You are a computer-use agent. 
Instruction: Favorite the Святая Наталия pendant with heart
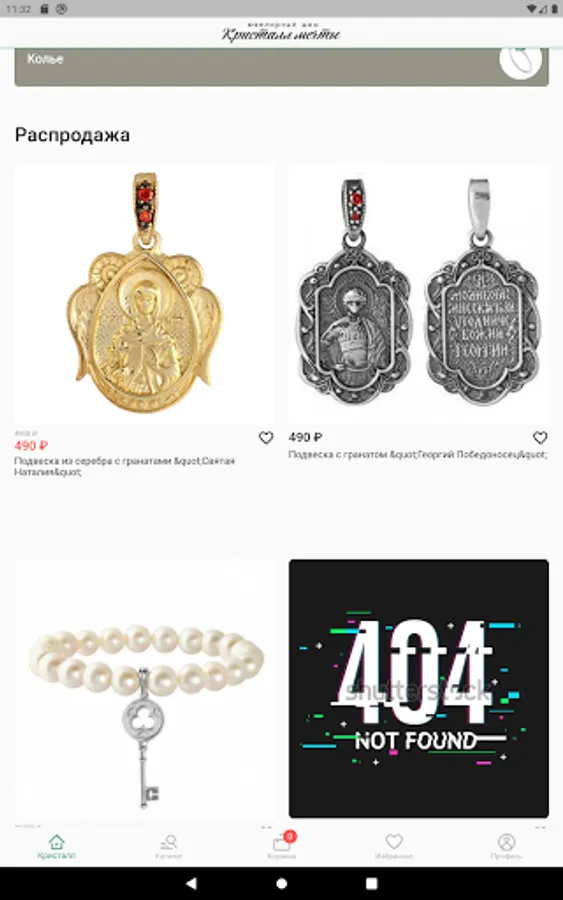266,438
